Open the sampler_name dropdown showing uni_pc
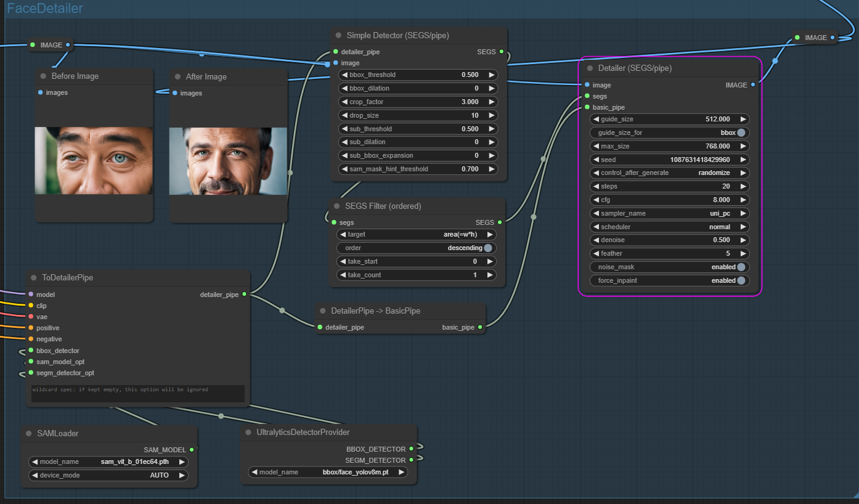Viewport: 859px width, 504px height. click(670, 213)
